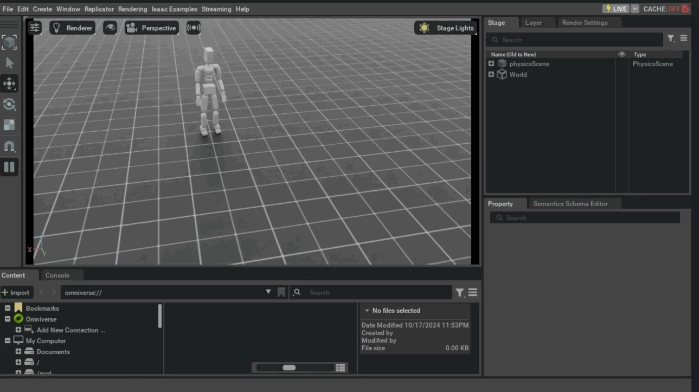This screenshot has height=392, width=699.
Task: Open the Content browser options menu
Action: click(473, 293)
